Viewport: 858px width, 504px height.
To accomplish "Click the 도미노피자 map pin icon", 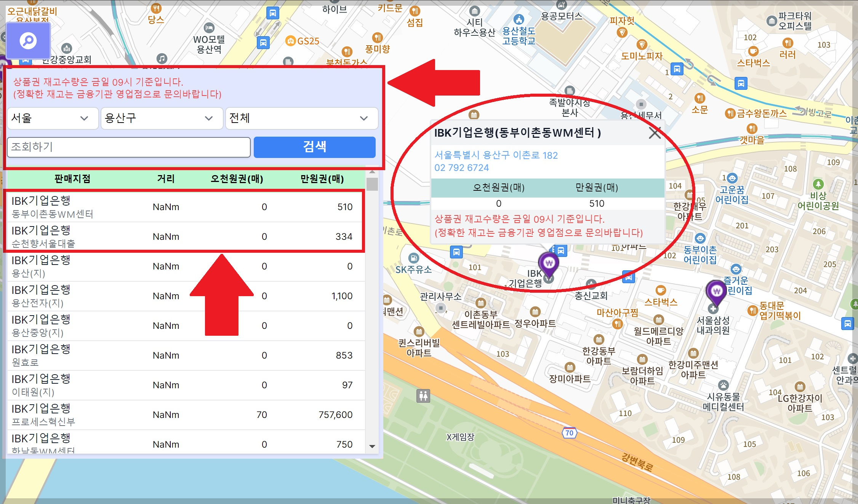I will click(x=642, y=45).
